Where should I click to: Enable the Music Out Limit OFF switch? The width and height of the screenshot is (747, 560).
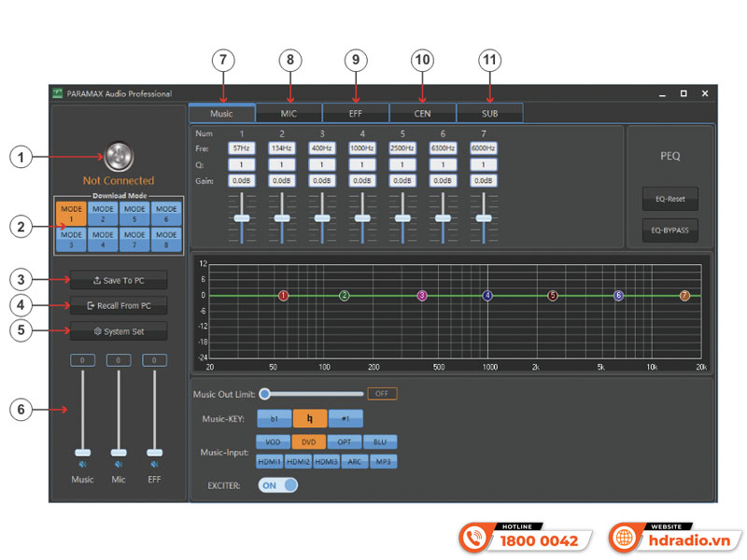pyautogui.click(x=381, y=393)
